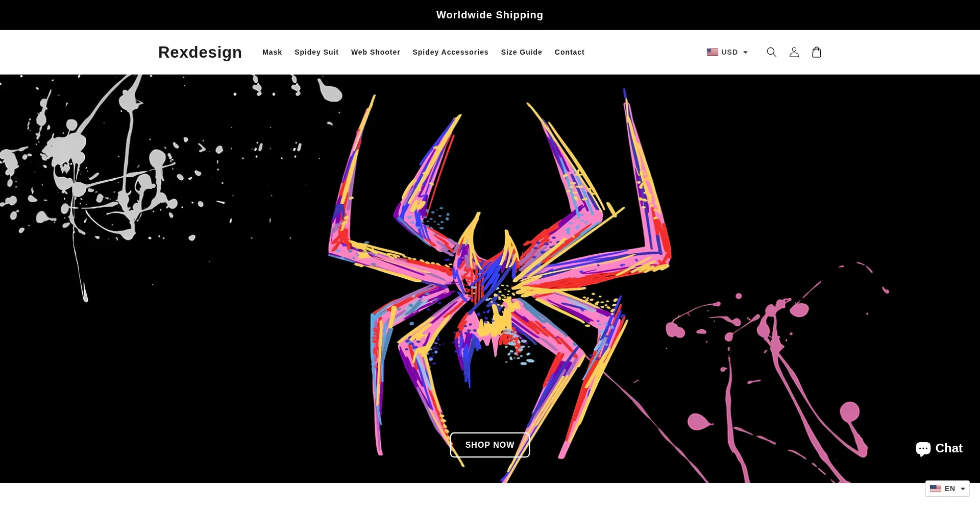Screen dimensions: 980x507
Task: Select the USD currency label
Action: tap(729, 52)
